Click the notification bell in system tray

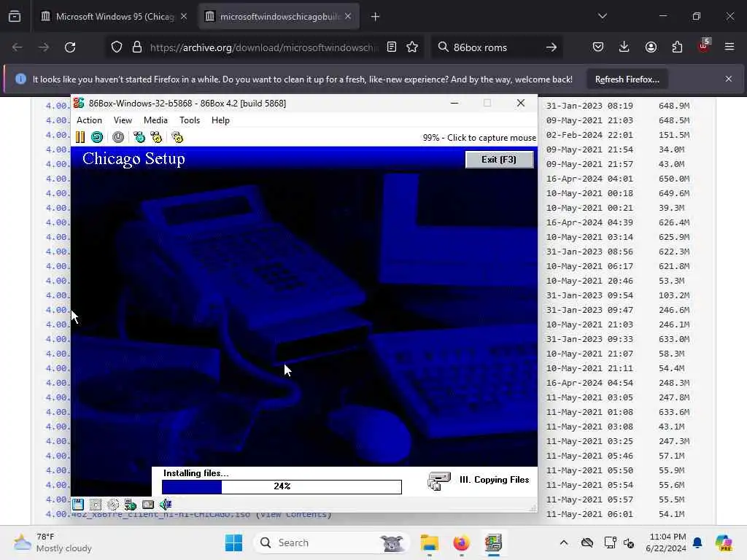pos(697,542)
